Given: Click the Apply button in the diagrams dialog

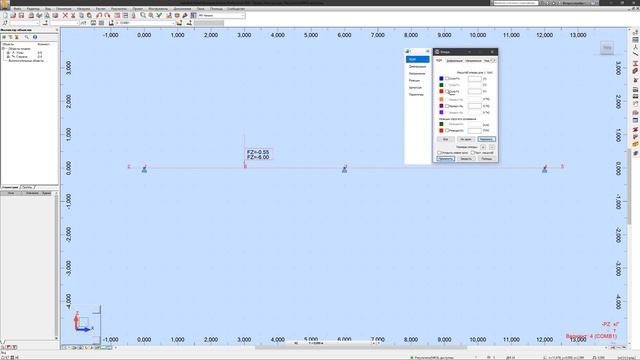Looking at the screenshot, I should 445,159.
